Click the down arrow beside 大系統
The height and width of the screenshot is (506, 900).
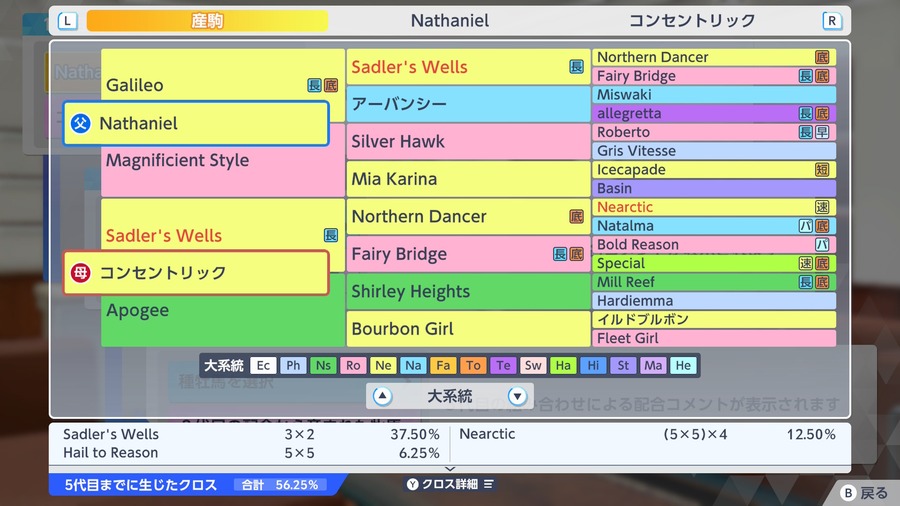tap(517, 396)
